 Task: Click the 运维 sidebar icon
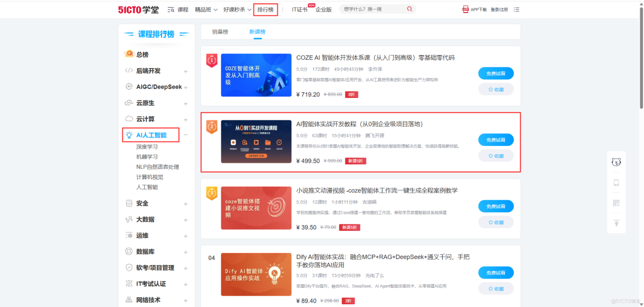[129, 236]
